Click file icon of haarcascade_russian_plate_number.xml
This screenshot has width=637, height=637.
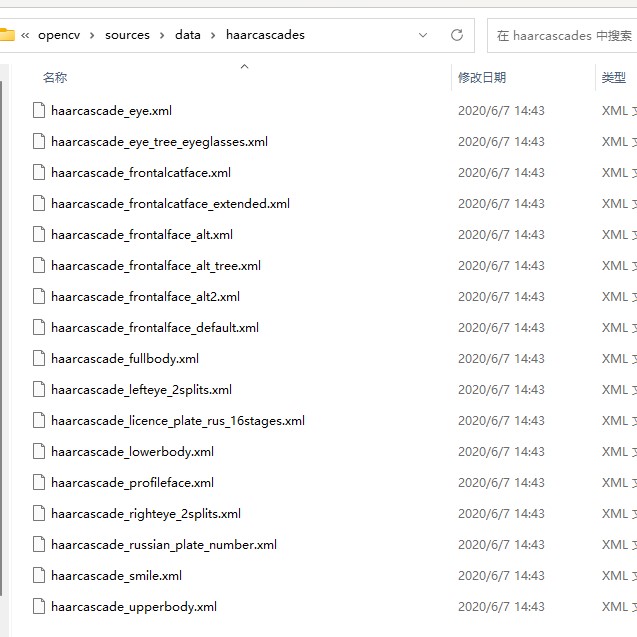pos(39,544)
